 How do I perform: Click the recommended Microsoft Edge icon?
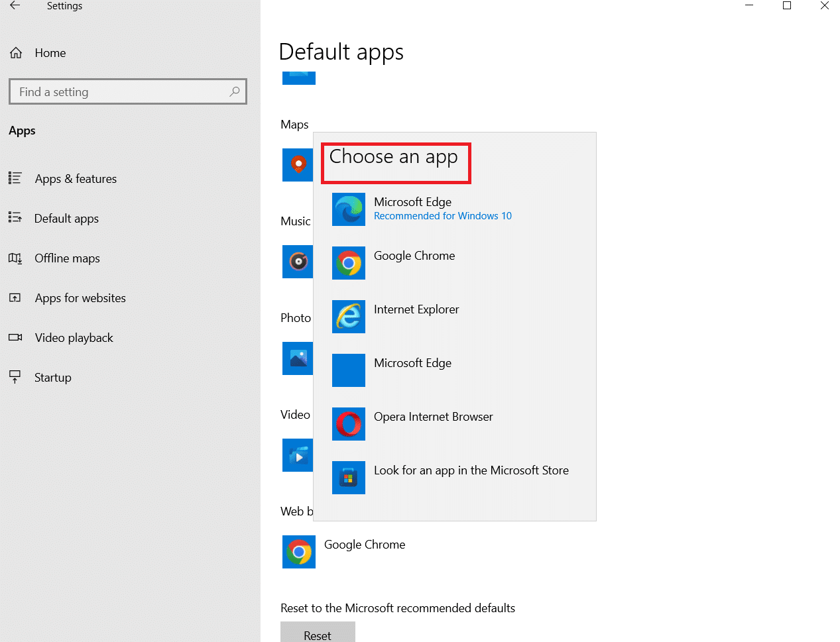349,209
